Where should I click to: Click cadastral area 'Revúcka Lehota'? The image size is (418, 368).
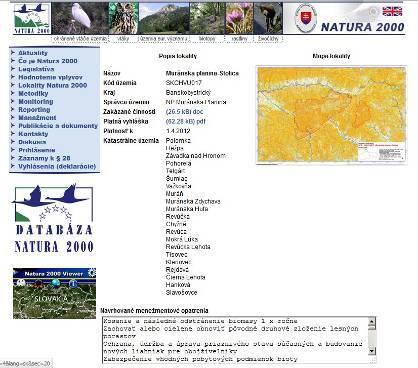pyautogui.click(x=188, y=247)
